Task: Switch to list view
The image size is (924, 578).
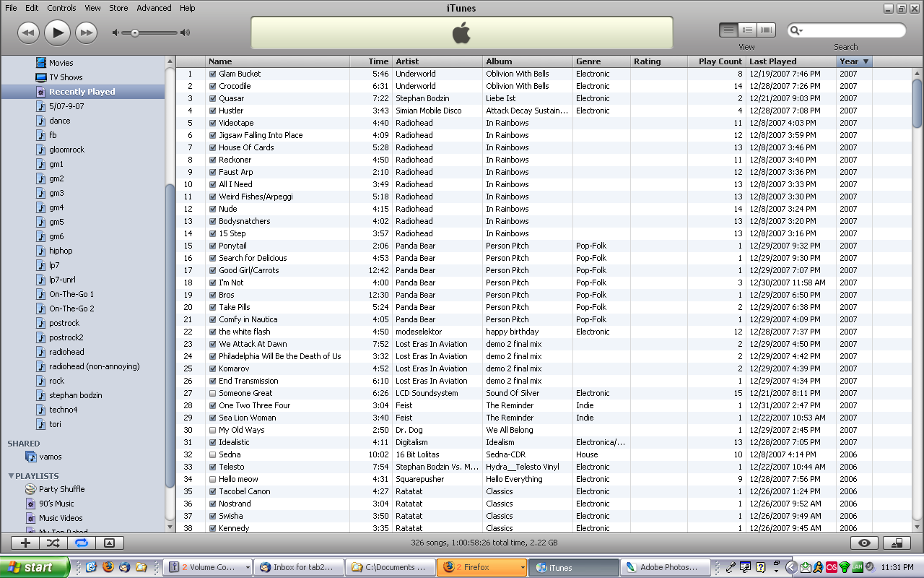Action: 728,30
